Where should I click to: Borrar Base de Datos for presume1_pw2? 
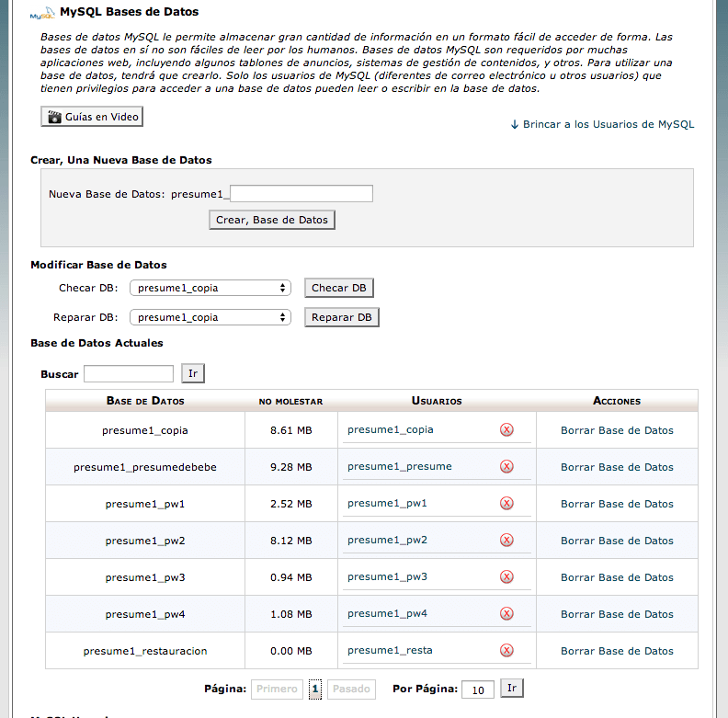(x=617, y=541)
